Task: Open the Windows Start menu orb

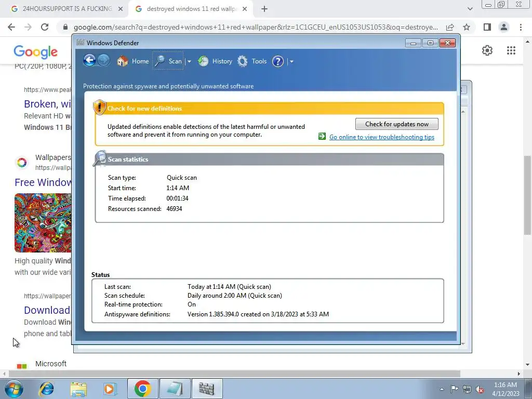Action: [14, 389]
